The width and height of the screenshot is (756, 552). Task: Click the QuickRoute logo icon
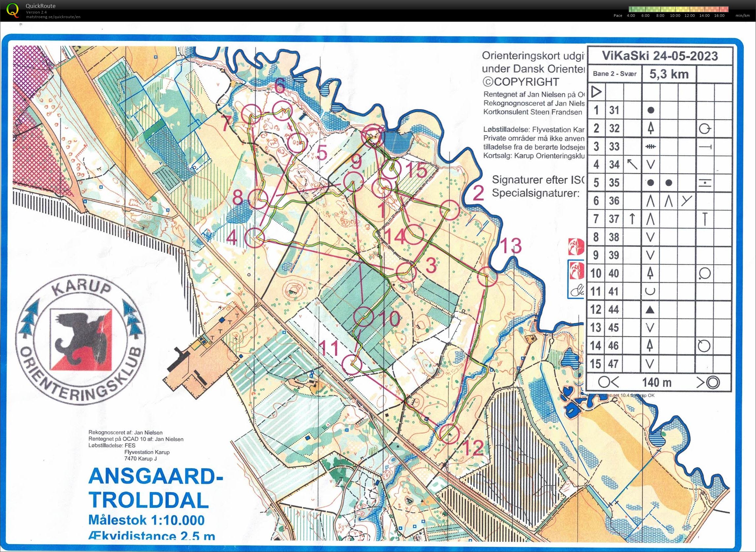[13, 10]
